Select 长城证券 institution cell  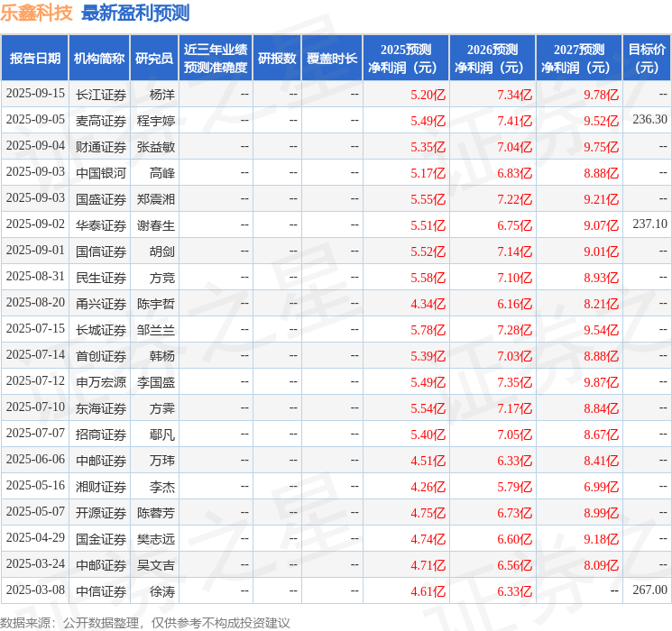(101, 330)
